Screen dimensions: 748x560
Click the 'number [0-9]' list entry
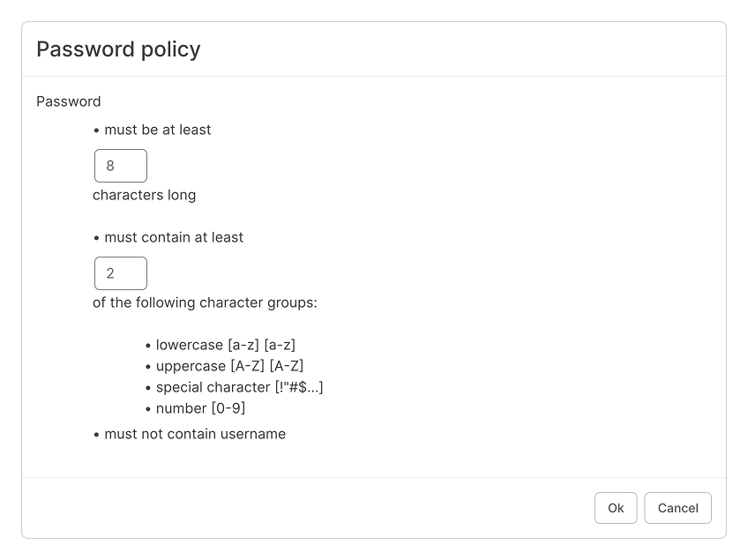tap(200, 408)
